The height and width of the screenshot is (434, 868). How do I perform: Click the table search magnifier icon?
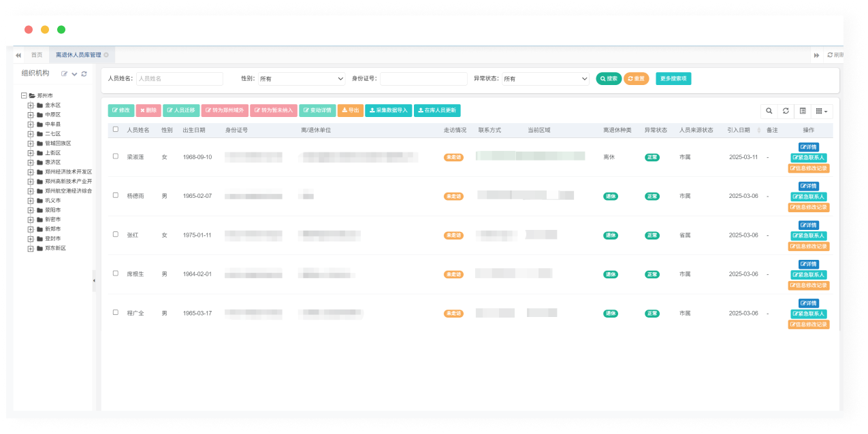pyautogui.click(x=769, y=111)
